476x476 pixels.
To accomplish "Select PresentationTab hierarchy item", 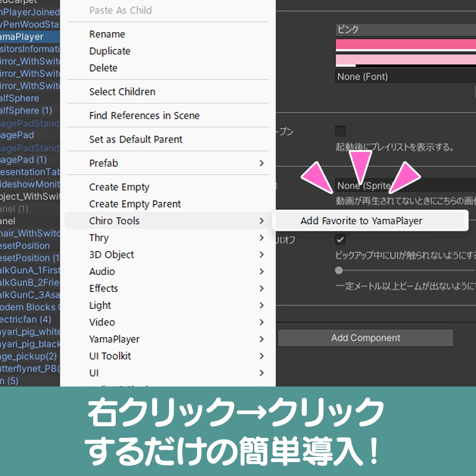I will (30, 172).
